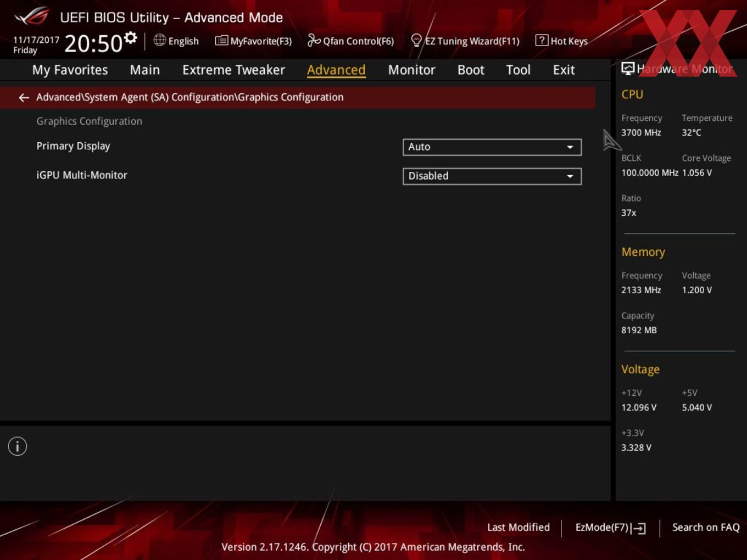The width and height of the screenshot is (747, 560).
Task: Click +12V reading 12.096 V
Action: click(639, 407)
